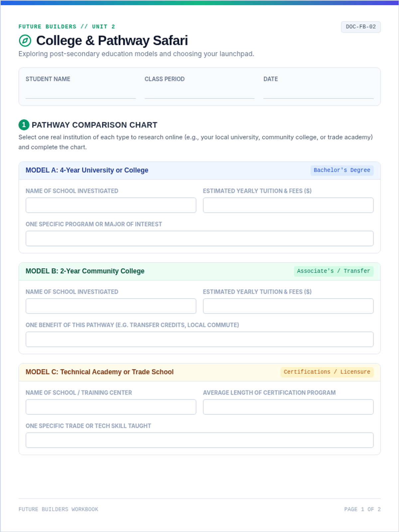Click Model B name of school field
The width and height of the screenshot is (399, 532).
coord(111,306)
